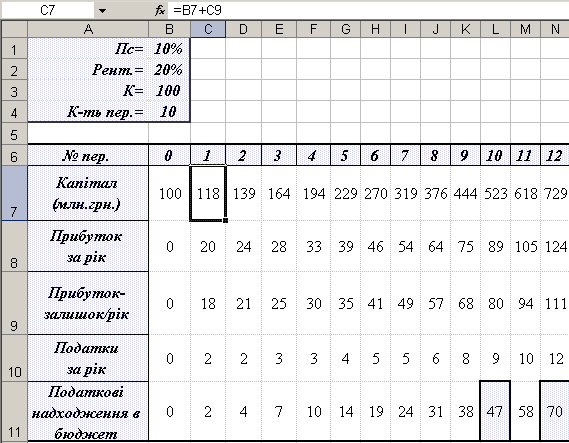Select column I header
Screen dimensions: 569x443
point(405,29)
